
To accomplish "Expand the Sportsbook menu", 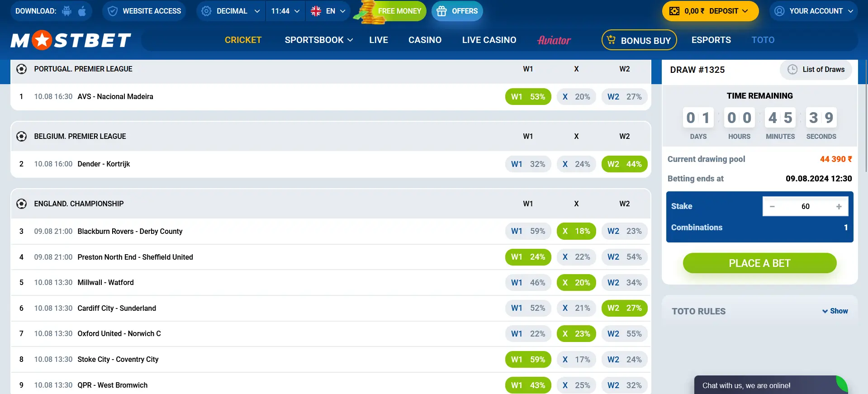I will click(318, 40).
